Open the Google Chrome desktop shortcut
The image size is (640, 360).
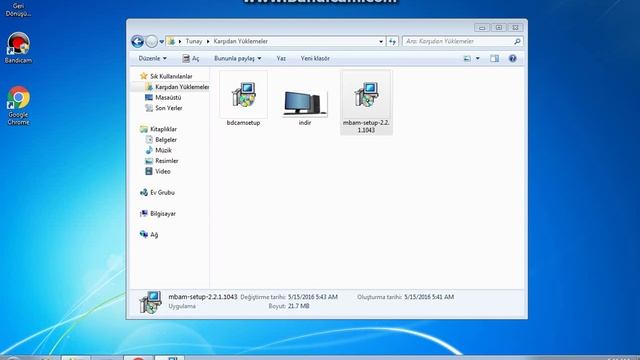click(x=18, y=105)
